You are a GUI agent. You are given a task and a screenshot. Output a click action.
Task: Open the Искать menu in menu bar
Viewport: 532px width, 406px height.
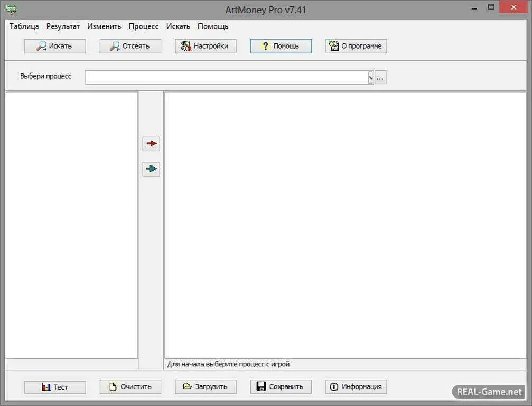(x=178, y=26)
